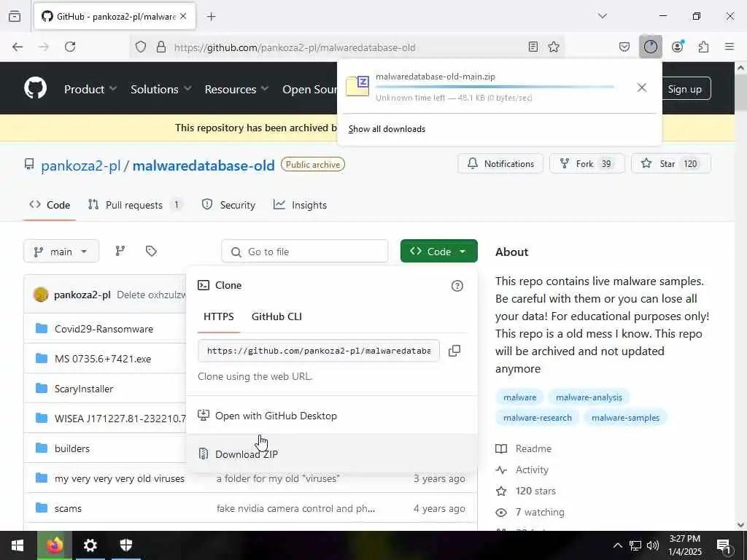
Task: Expand the Resources menu
Action: tap(237, 89)
